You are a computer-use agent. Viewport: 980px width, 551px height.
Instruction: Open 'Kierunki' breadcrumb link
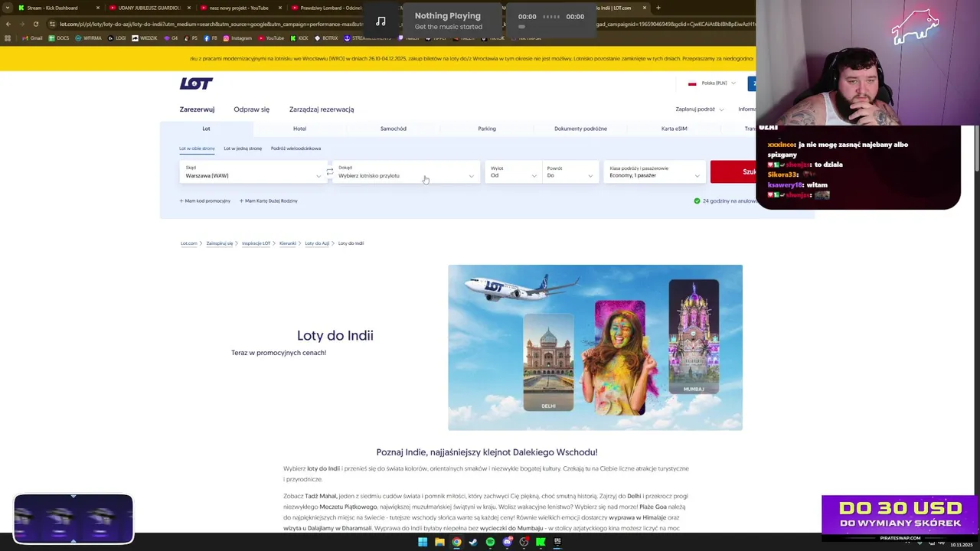pyautogui.click(x=288, y=243)
